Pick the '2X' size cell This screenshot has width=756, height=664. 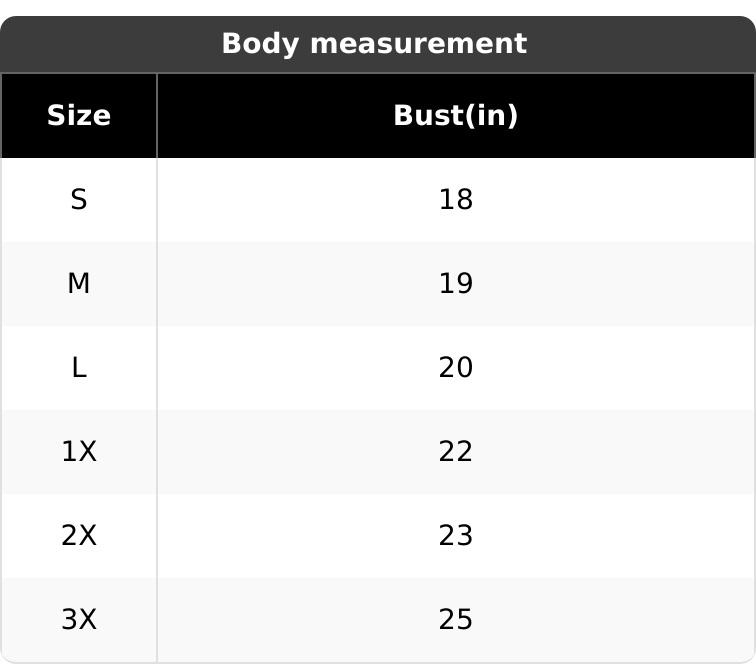click(78, 536)
